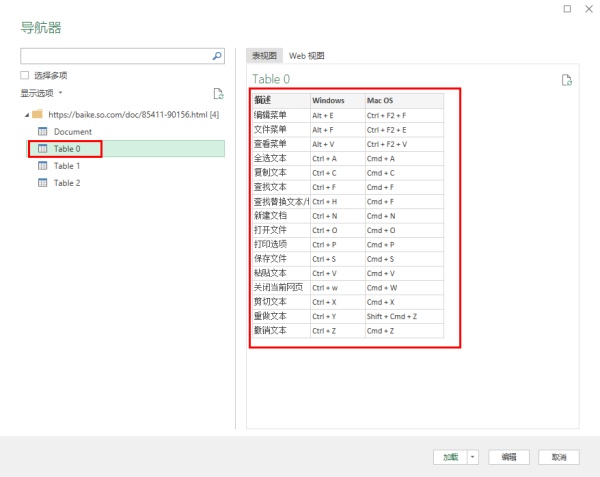Click the refresh icon beside 显示选项
This screenshot has width=600, height=477.
[218, 93]
